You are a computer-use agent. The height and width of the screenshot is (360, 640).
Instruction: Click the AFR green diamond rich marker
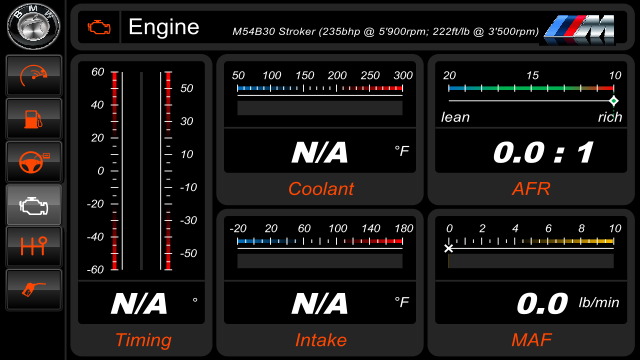tap(613, 100)
